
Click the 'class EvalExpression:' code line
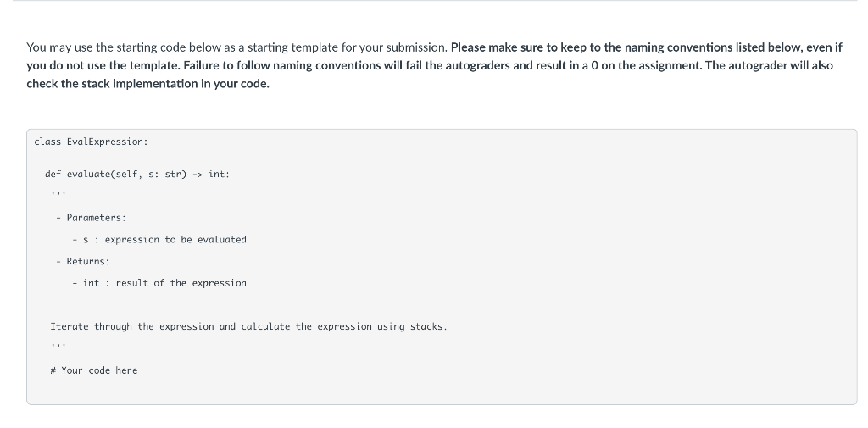(x=92, y=142)
